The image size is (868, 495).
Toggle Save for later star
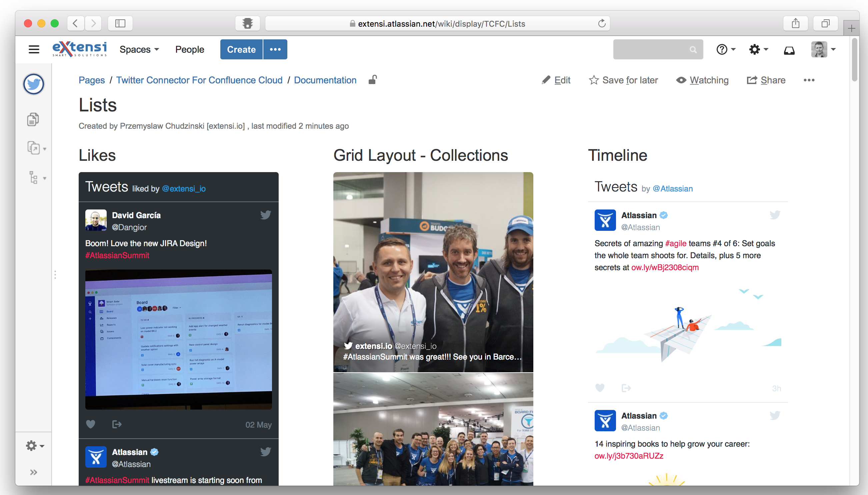(x=623, y=80)
